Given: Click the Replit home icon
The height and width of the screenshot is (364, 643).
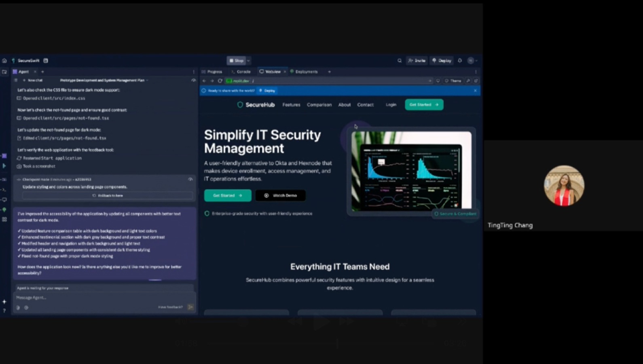Looking at the screenshot, I should pos(4,61).
